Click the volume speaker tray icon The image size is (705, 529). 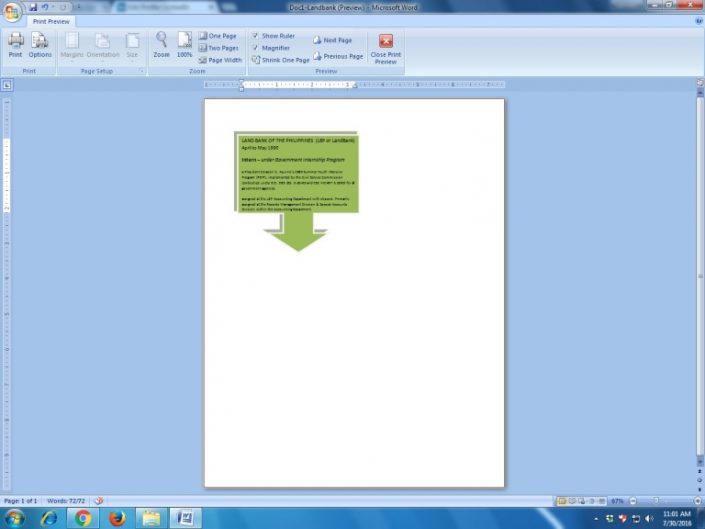coord(648,519)
